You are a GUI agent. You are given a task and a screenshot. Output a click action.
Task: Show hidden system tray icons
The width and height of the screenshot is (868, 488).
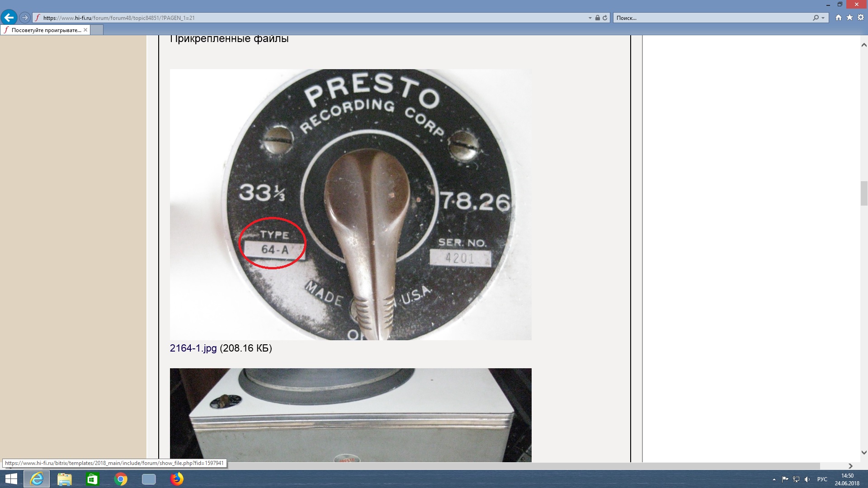click(774, 479)
